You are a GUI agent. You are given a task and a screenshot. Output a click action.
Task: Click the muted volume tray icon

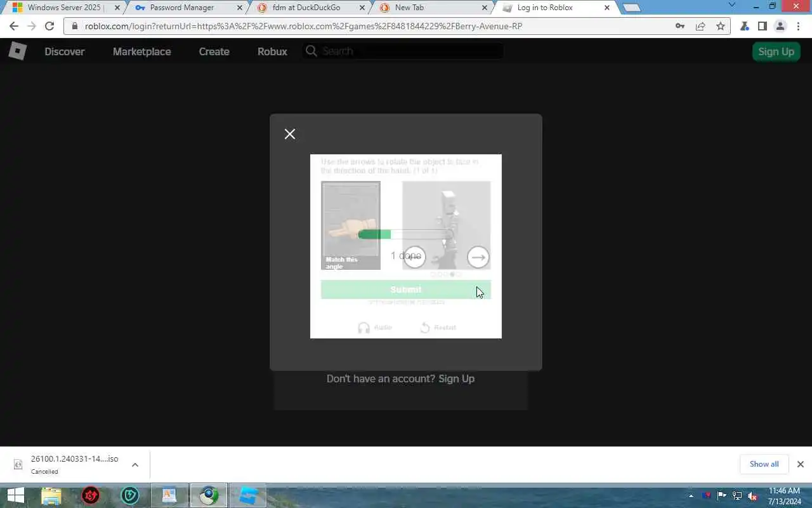pos(752,496)
